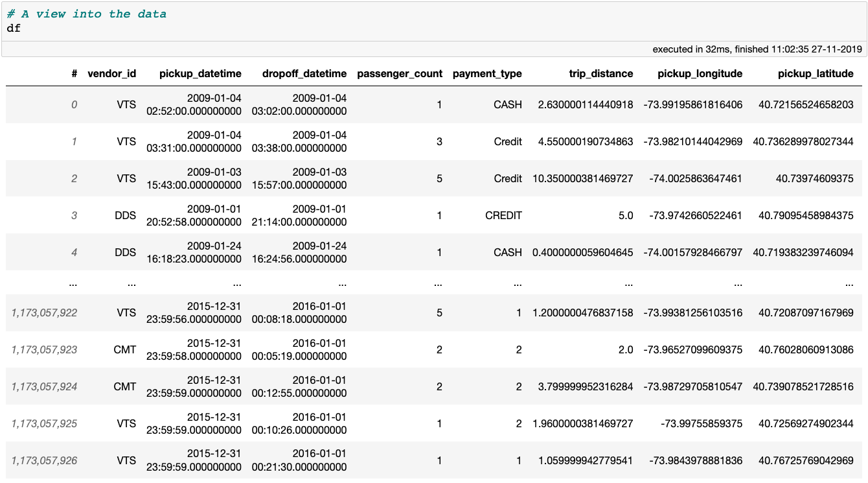Select row index 1

[x=74, y=141]
